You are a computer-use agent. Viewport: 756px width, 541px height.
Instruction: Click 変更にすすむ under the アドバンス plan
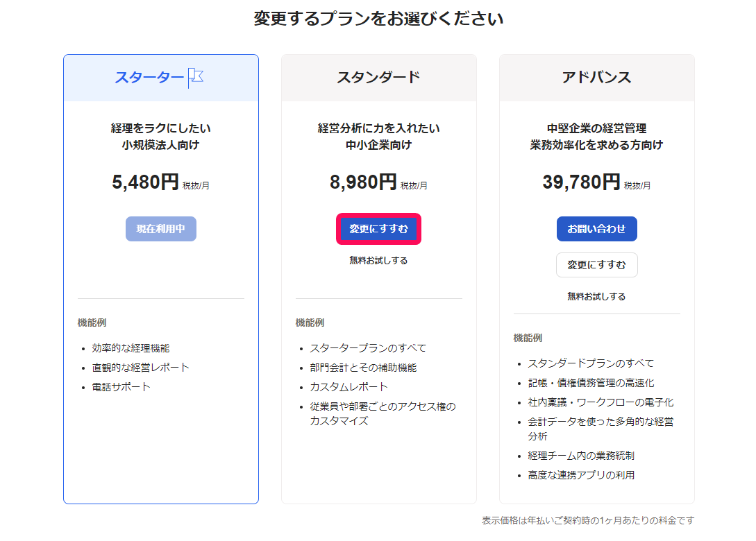[x=597, y=265]
